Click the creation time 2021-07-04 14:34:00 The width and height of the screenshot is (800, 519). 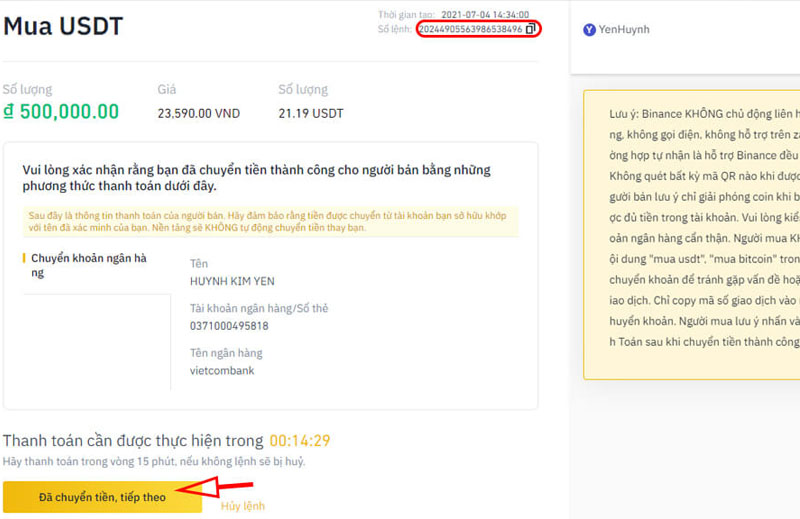[485, 15]
